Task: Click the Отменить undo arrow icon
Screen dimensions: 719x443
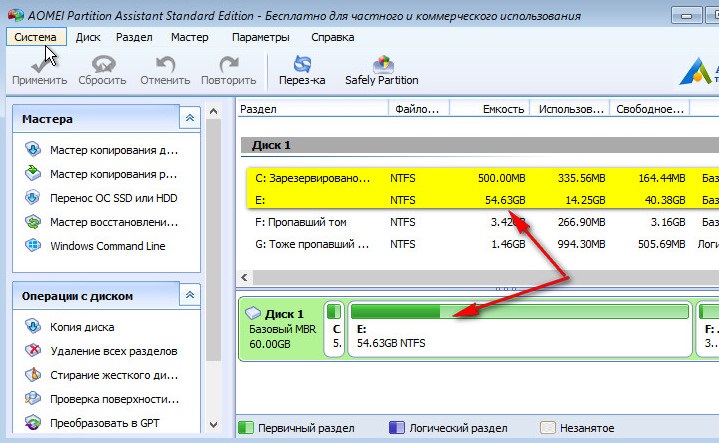Action: (x=165, y=65)
